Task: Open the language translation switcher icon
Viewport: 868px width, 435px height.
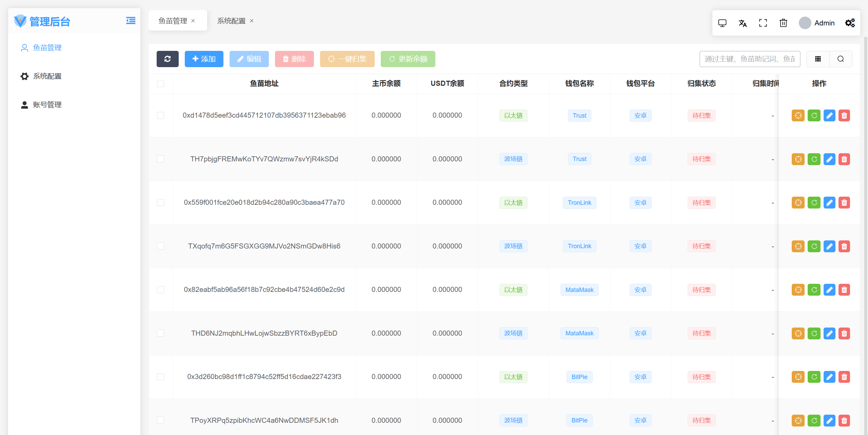Action: tap(743, 23)
